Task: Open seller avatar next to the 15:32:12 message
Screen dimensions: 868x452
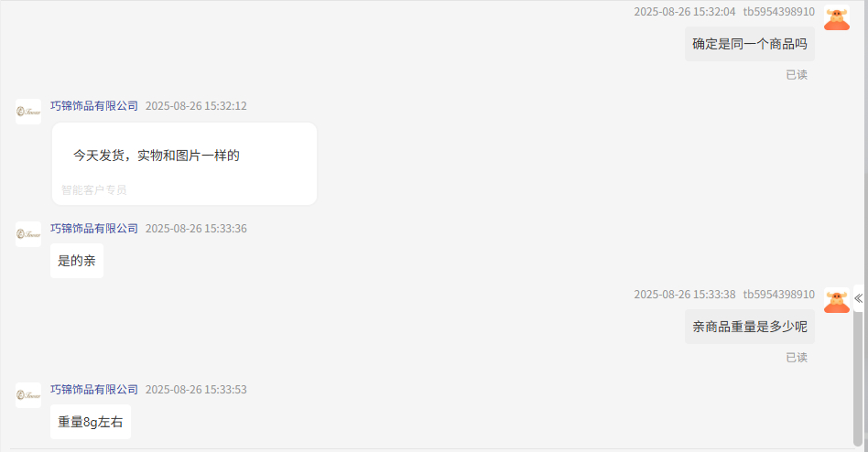Action: 28,112
